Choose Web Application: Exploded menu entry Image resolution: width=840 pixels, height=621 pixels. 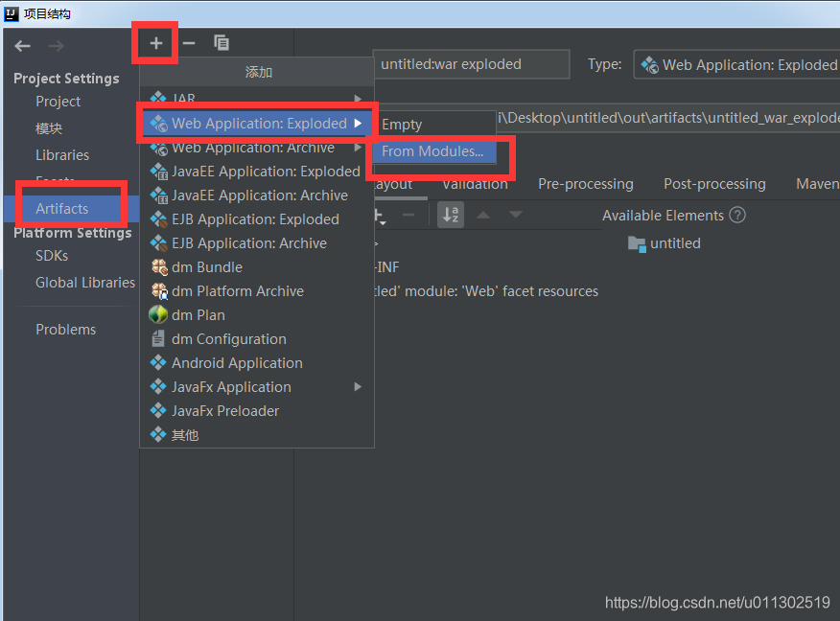(x=257, y=123)
